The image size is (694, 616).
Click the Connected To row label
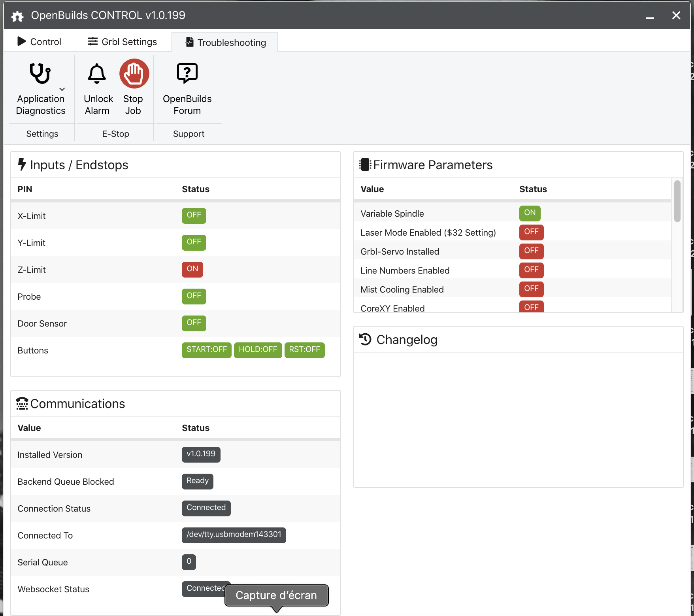tap(45, 535)
